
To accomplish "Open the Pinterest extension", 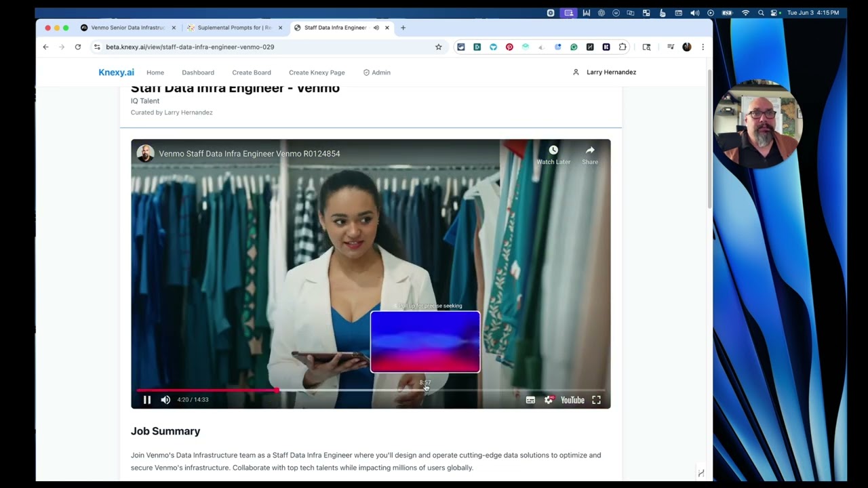I will click(x=509, y=47).
